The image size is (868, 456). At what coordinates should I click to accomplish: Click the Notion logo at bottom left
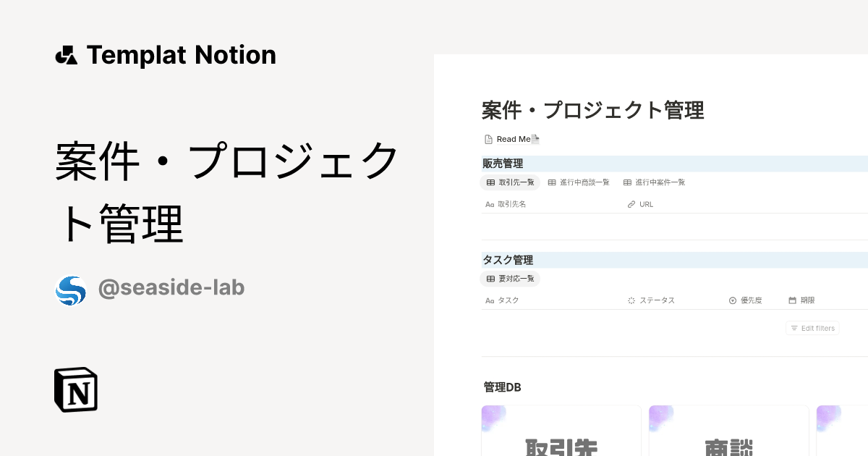click(75, 389)
